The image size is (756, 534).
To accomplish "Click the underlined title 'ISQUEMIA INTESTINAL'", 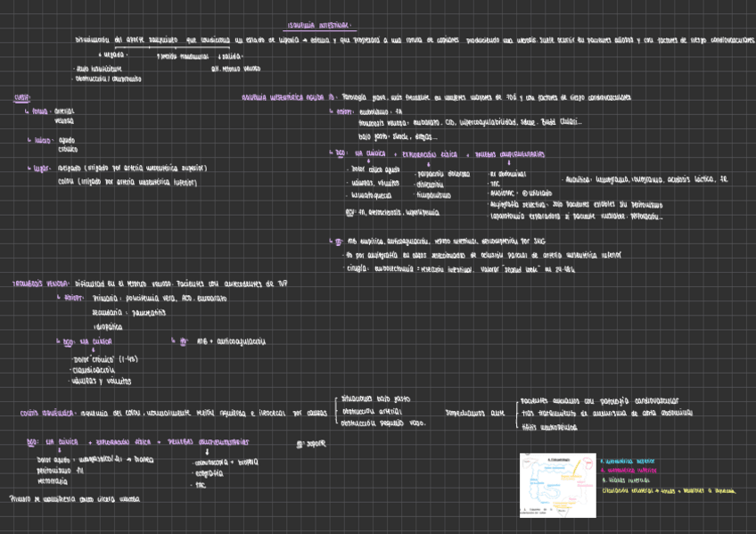I will coord(319,26).
